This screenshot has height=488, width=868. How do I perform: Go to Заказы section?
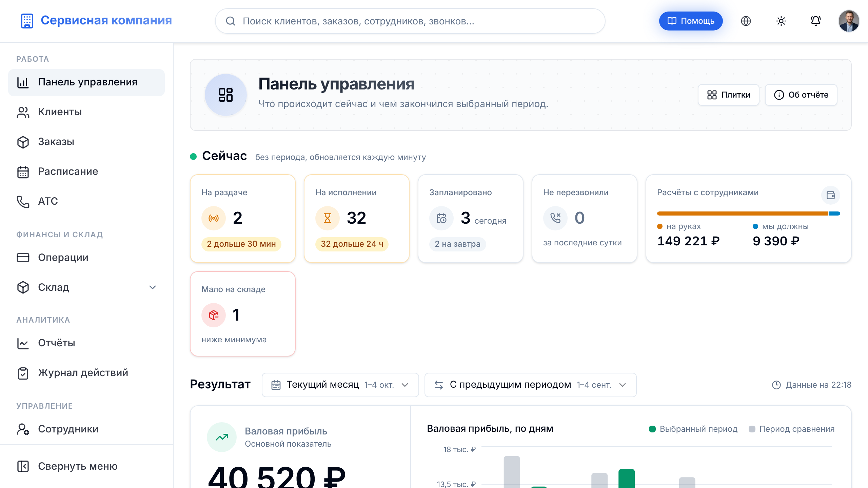(x=86, y=142)
